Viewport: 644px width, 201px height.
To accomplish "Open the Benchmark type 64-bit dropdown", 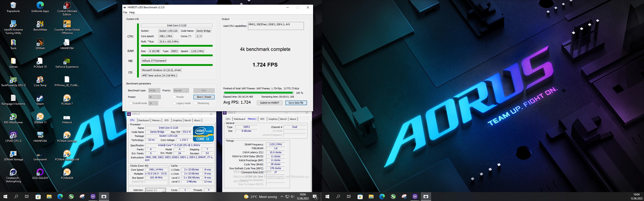I will (154, 90).
